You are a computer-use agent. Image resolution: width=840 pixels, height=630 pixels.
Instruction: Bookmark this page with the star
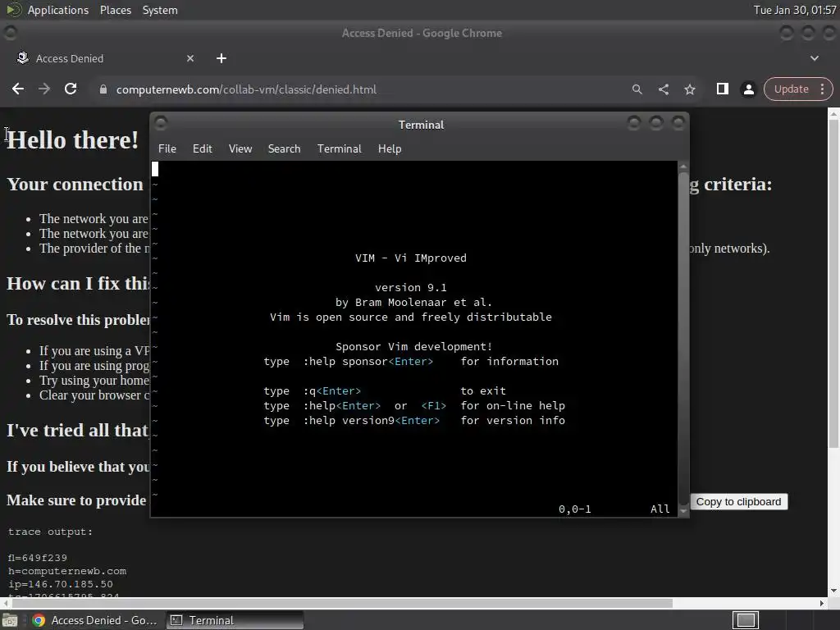pyautogui.click(x=690, y=89)
